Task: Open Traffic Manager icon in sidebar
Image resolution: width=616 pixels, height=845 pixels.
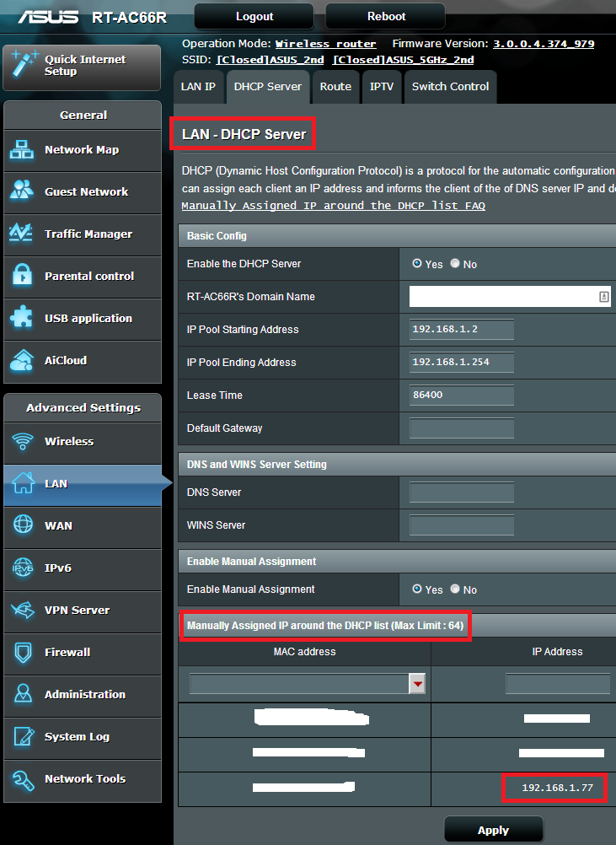Action: 22,234
